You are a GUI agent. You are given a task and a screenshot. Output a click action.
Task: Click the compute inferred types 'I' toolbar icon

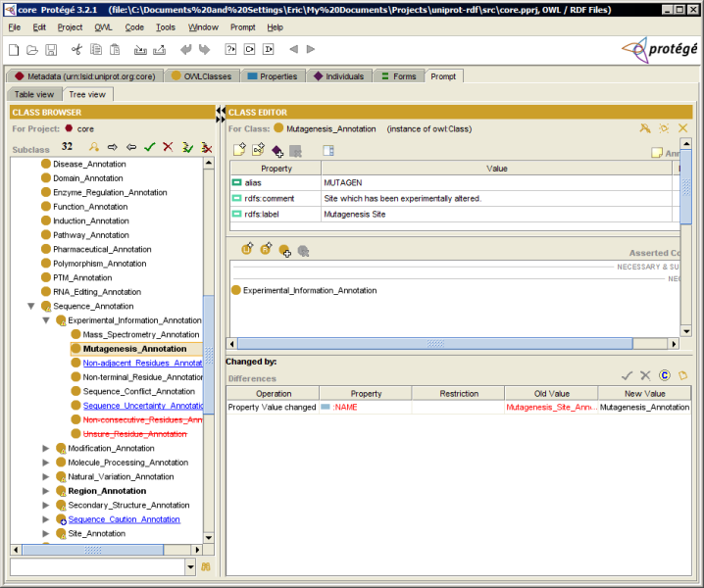[268, 49]
